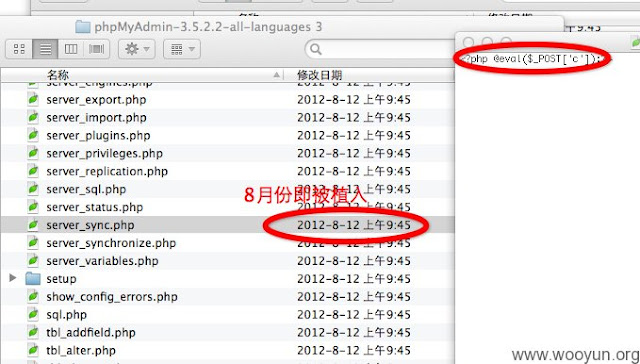Click the magnifier icon in search field

pos(316,49)
